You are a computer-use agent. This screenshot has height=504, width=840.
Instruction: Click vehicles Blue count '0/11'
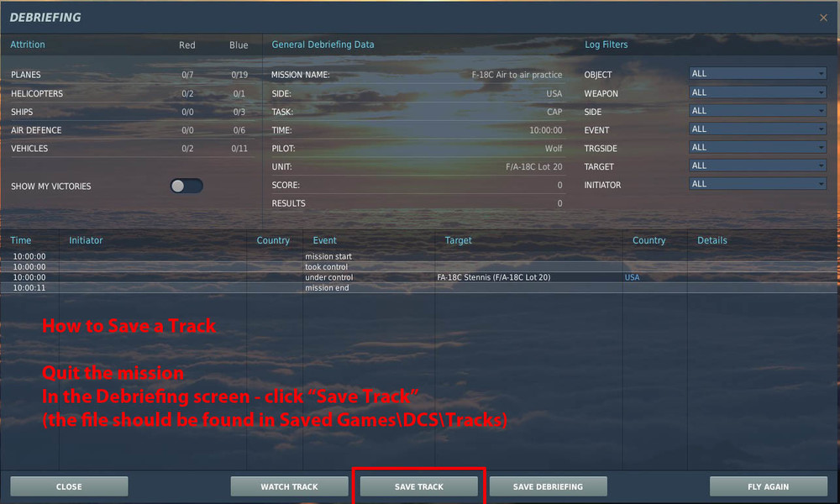pyautogui.click(x=239, y=149)
